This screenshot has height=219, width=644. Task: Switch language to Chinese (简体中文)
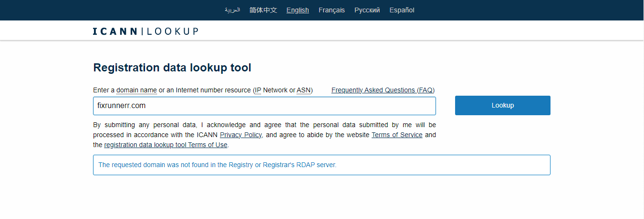click(x=263, y=10)
